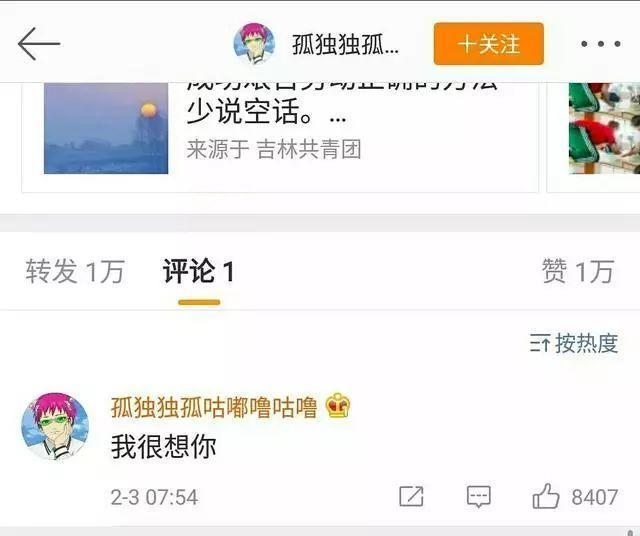Open the 少说空话 article card text
Viewport: 640px width, 536px height.
point(267,112)
